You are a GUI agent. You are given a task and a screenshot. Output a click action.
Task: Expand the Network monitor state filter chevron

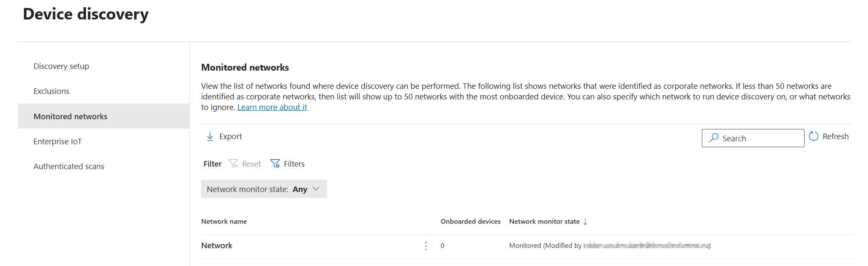coord(316,189)
